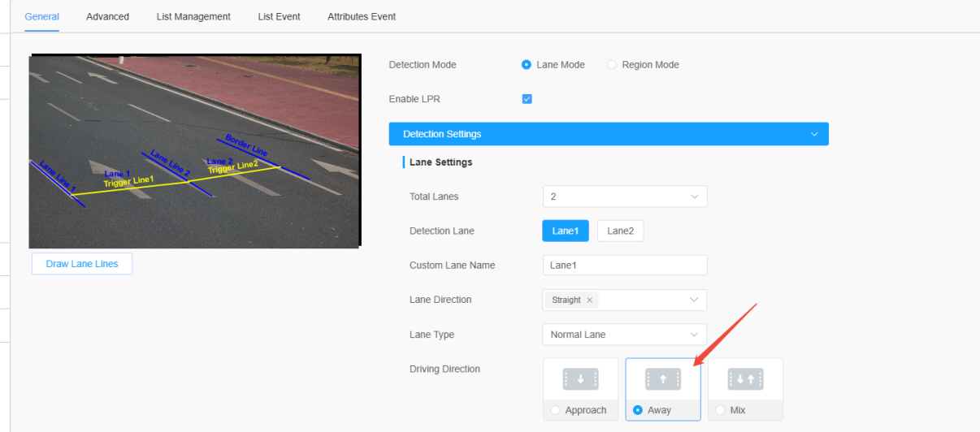Image resolution: width=980 pixels, height=432 pixels.
Task: Remove the Straight tag with its x icon
Action: (589, 300)
